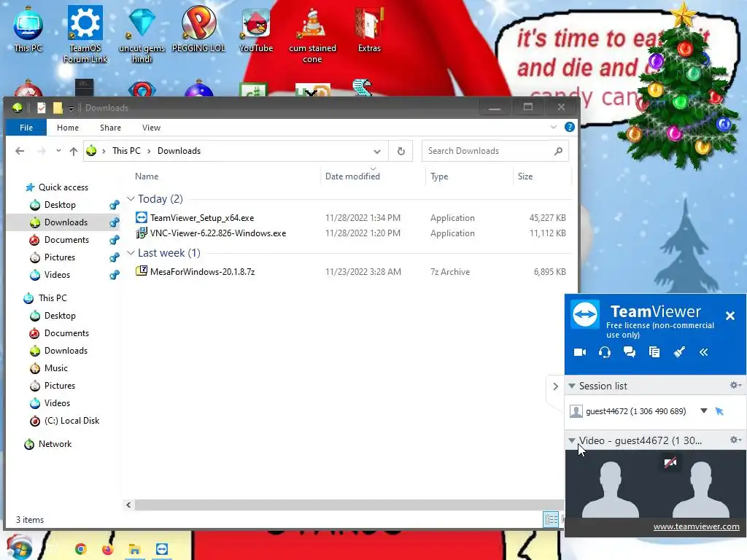Click This PC in address breadcrumb
The image size is (747, 560).
pos(126,151)
